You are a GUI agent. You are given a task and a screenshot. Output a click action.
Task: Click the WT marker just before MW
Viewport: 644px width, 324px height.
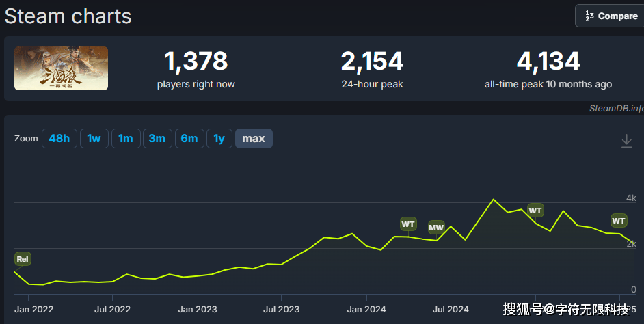point(408,224)
